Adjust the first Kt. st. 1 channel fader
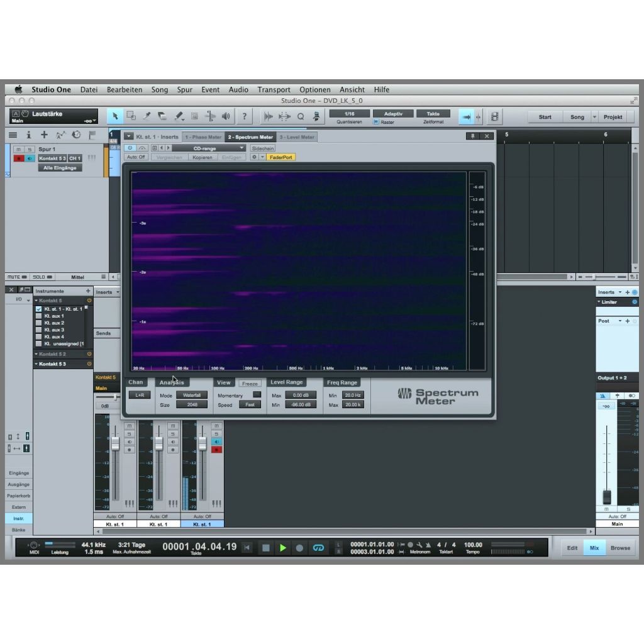644x644 pixels. [x=116, y=443]
